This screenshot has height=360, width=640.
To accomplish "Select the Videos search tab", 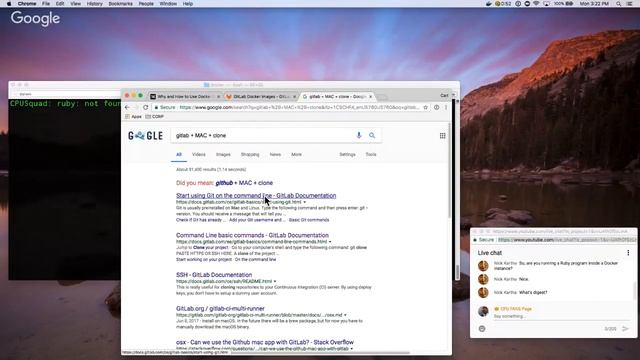I will click(x=199, y=155).
